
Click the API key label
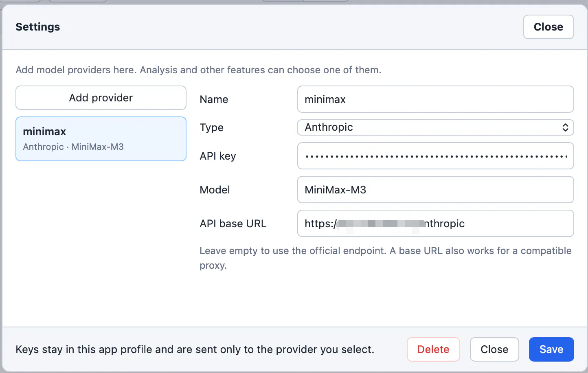(218, 156)
